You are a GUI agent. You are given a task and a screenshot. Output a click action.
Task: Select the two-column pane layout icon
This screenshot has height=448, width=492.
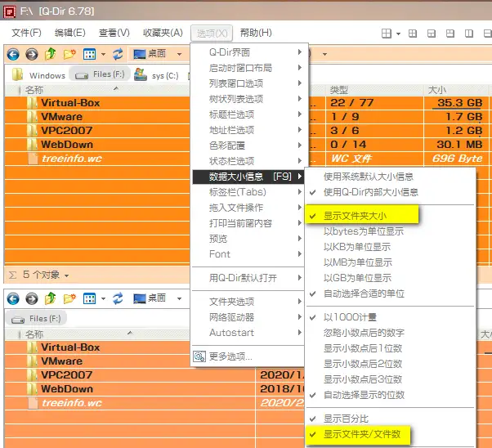coord(469,34)
